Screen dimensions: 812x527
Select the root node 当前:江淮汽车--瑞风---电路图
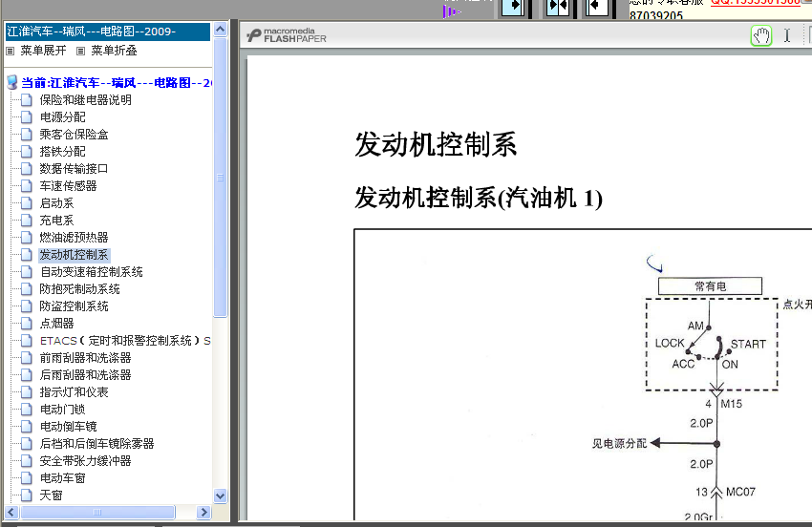coord(117,83)
